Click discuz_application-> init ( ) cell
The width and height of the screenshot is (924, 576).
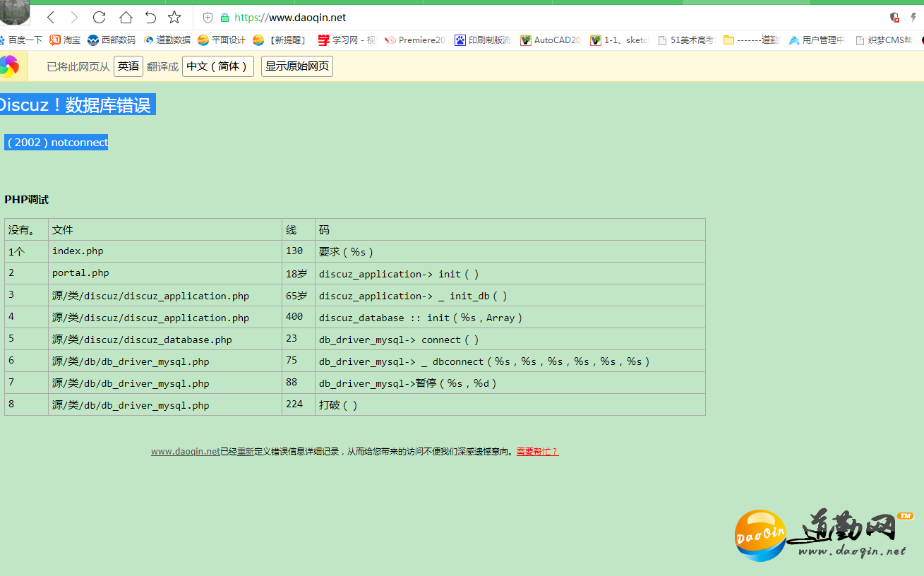(510, 273)
